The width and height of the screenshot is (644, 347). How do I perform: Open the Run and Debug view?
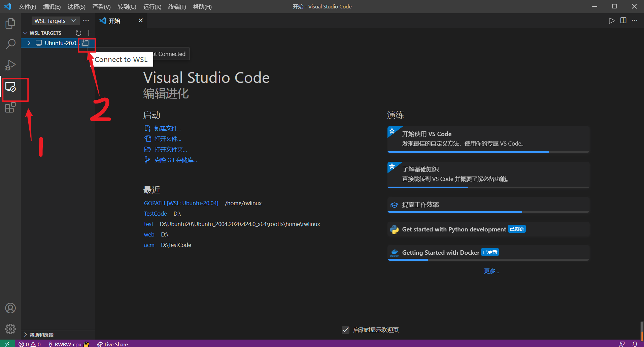[x=10, y=65]
